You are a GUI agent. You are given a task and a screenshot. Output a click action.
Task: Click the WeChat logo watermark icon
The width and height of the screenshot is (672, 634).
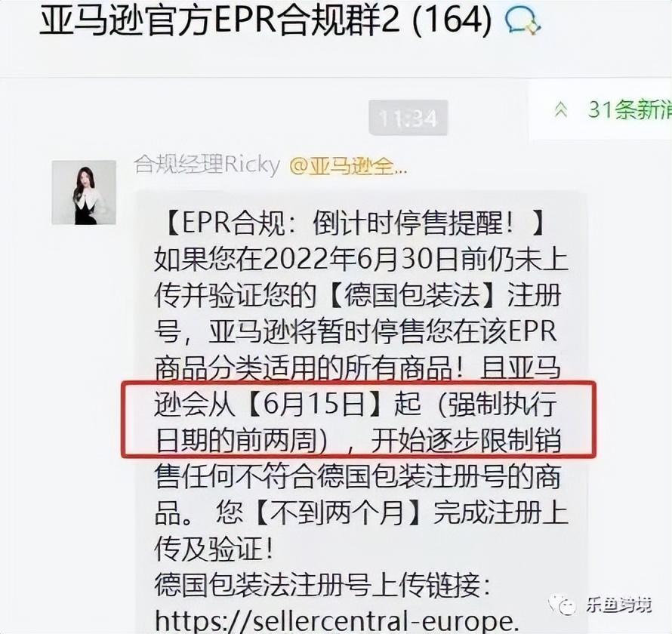tap(562, 605)
